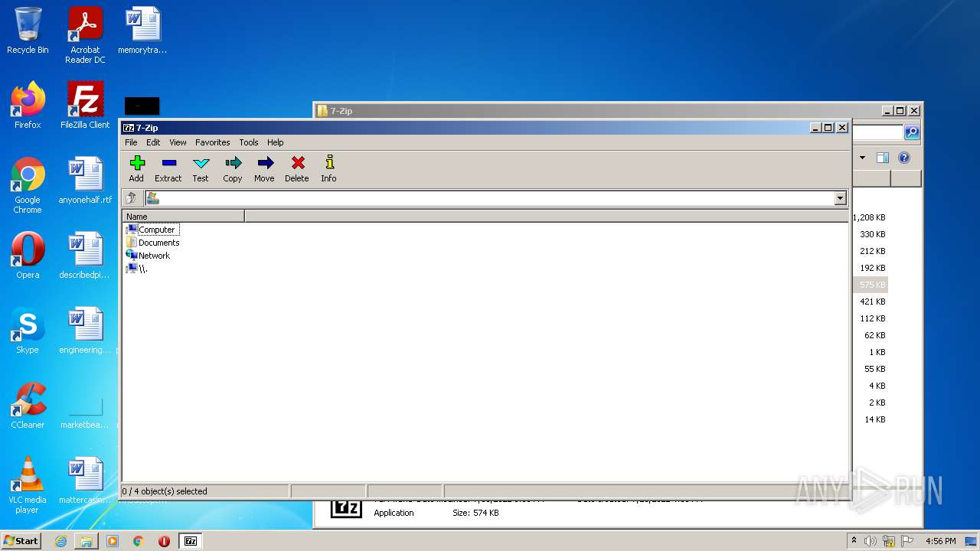Click the Copy toolbar icon

233,168
